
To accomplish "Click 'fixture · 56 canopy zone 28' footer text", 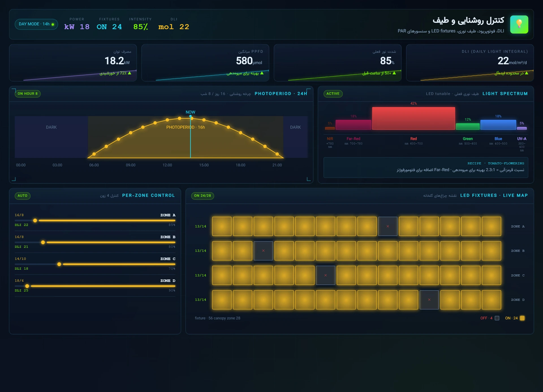I will point(217,318).
